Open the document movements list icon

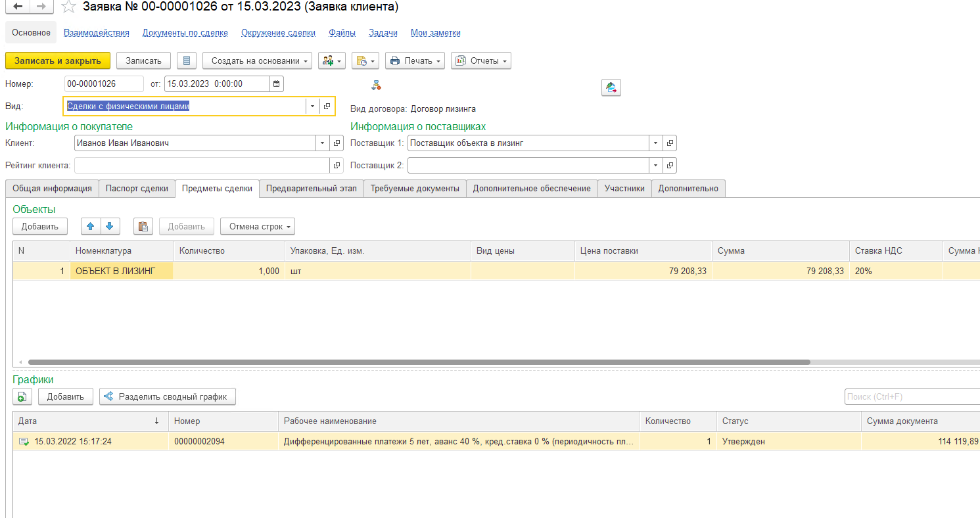(187, 60)
